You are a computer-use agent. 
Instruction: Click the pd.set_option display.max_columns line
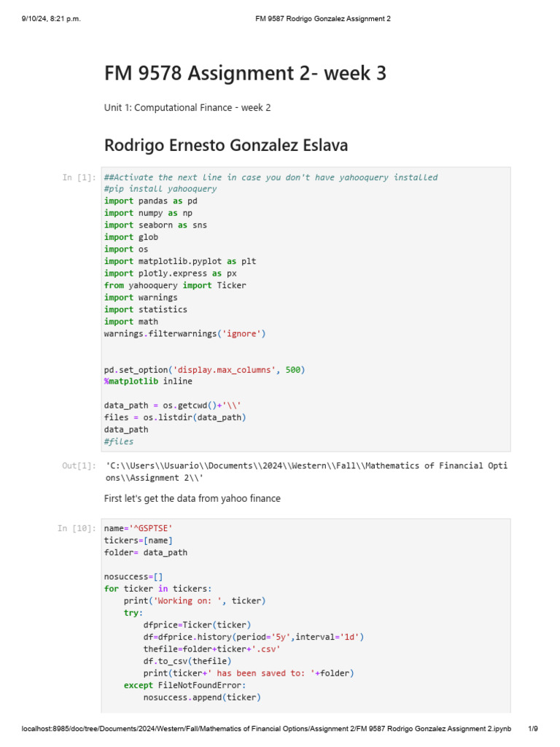pyautogui.click(x=204, y=370)
